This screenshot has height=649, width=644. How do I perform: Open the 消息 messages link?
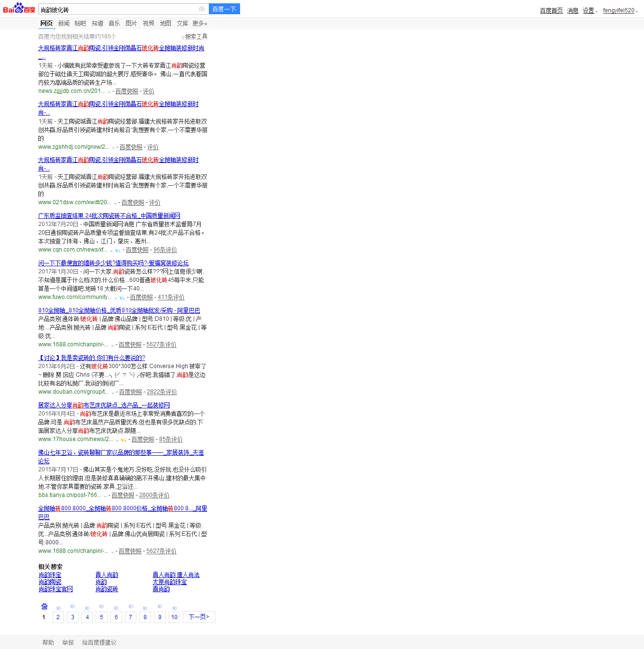tap(573, 10)
